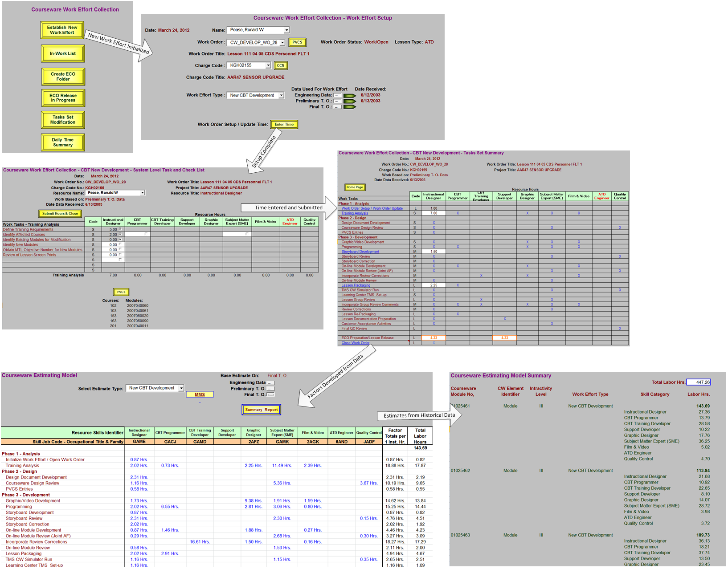Click the Home Page button in Tasks Set Summary
The height and width of the screenshot is (569, 728).
point(355,187)
